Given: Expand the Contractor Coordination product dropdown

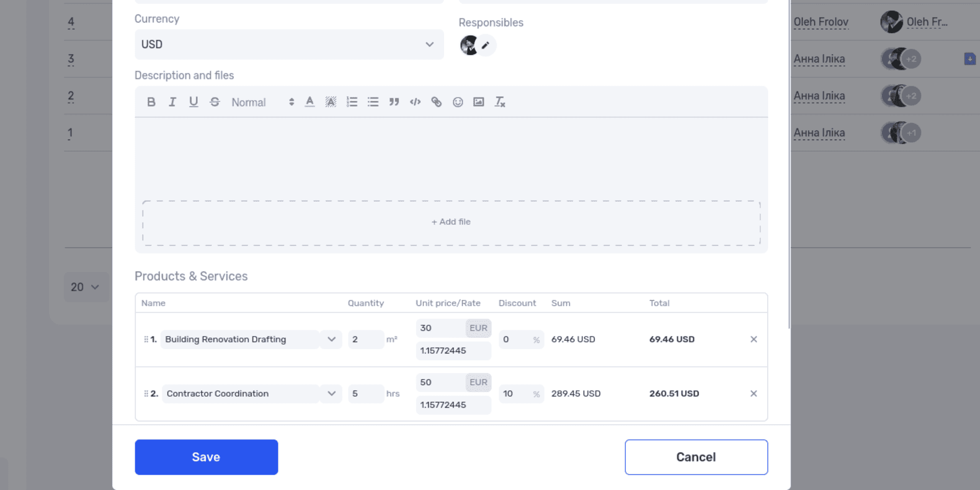Looking at the screenshot, I should click(x=332, y=394).
